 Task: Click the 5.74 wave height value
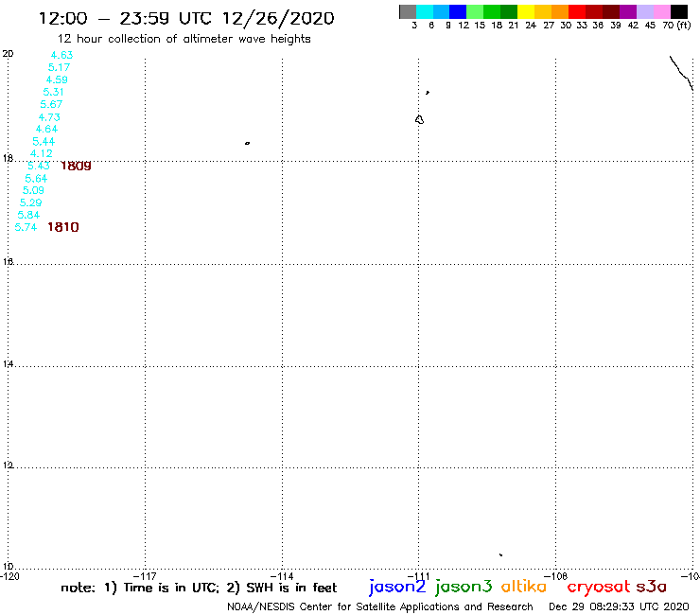pos(26,227)
